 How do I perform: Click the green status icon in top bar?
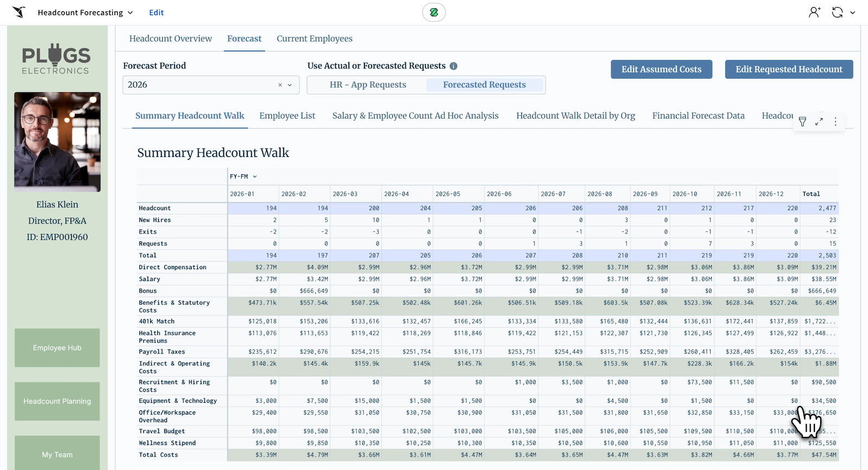pos(434,12)
